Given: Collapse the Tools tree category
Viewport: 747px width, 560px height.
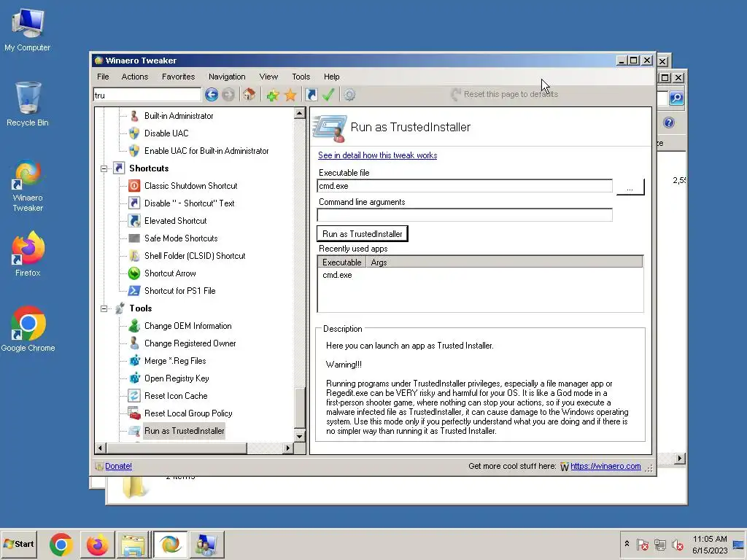Looking at the screenshot, I should 104,308.
